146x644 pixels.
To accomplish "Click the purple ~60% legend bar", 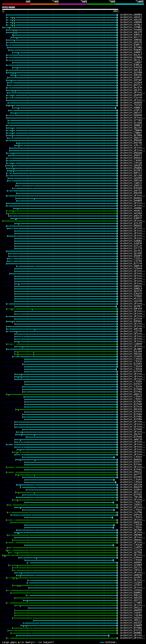I will point(73,4).
